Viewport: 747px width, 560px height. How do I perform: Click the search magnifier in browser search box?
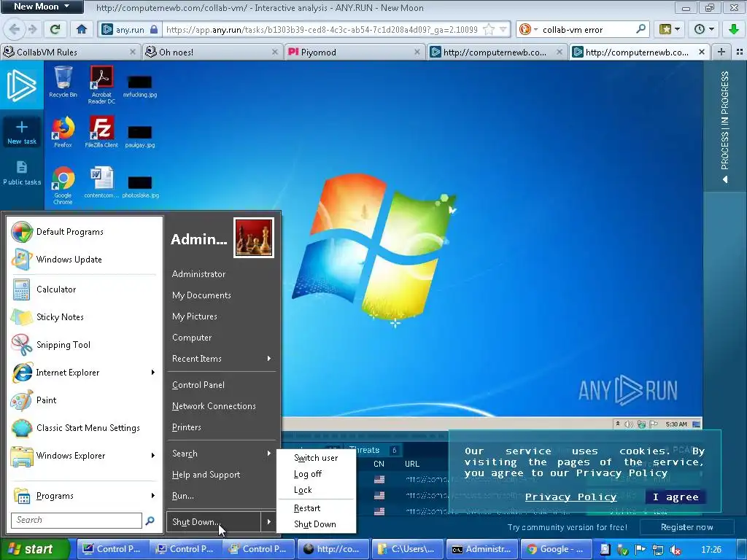coord(641,29)
